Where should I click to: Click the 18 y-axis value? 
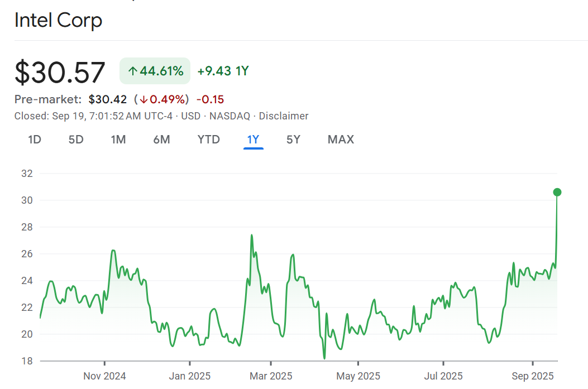click(27, 361)
